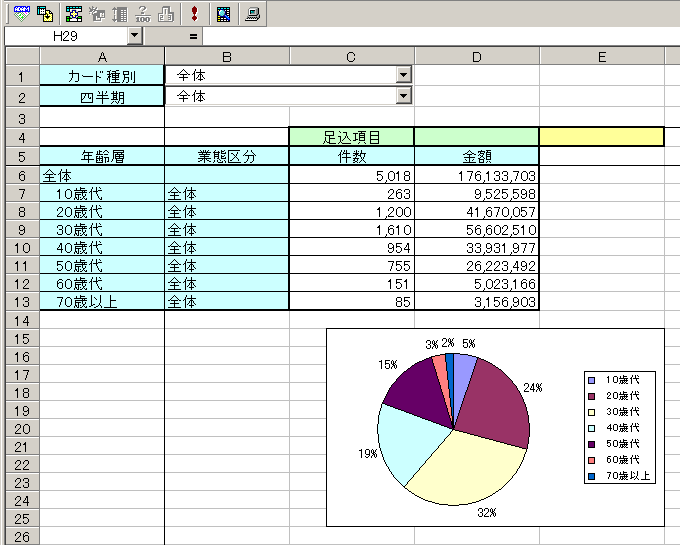Click the 15% dark purple pie slice

[x=418, y=395]
